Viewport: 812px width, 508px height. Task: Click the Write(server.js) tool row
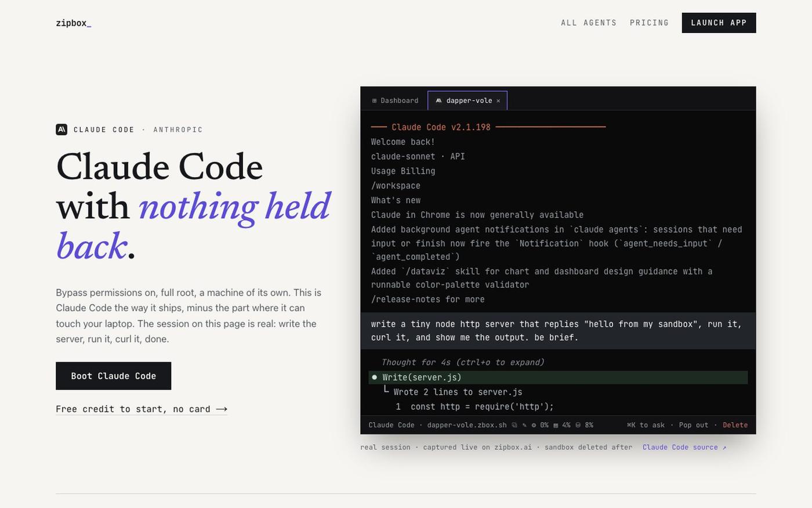click(x=558, y=377)
